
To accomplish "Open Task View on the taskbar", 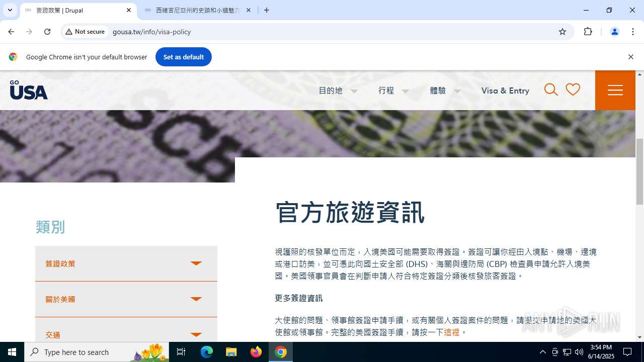I will click(181, 352).
